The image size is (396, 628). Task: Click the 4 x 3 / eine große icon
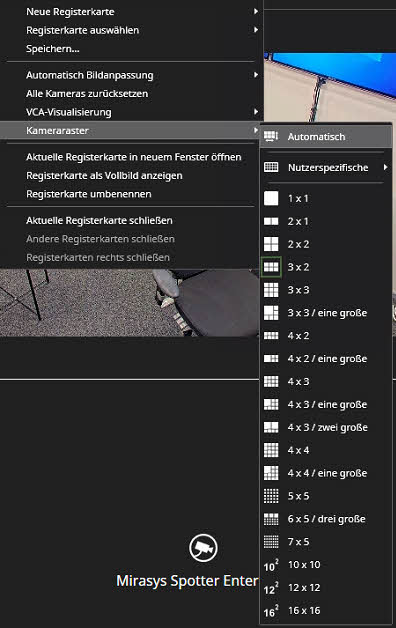tap(271, 405)
